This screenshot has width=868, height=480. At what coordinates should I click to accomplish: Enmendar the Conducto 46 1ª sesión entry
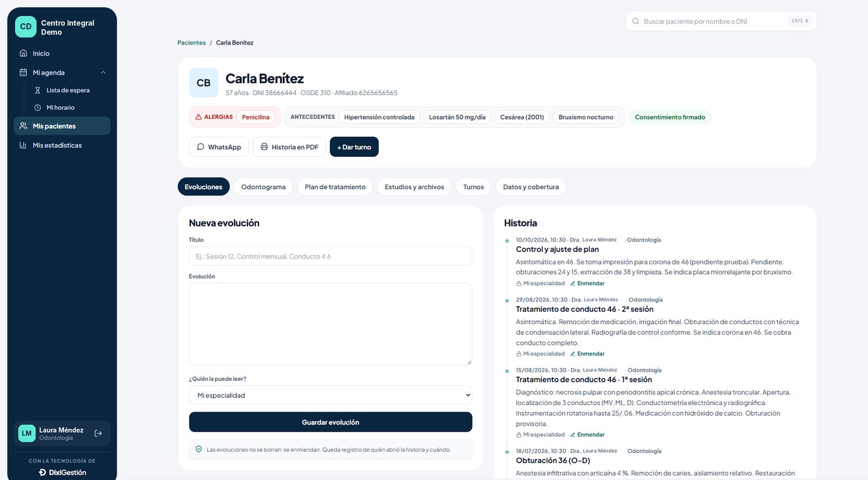tap(587, 435)
